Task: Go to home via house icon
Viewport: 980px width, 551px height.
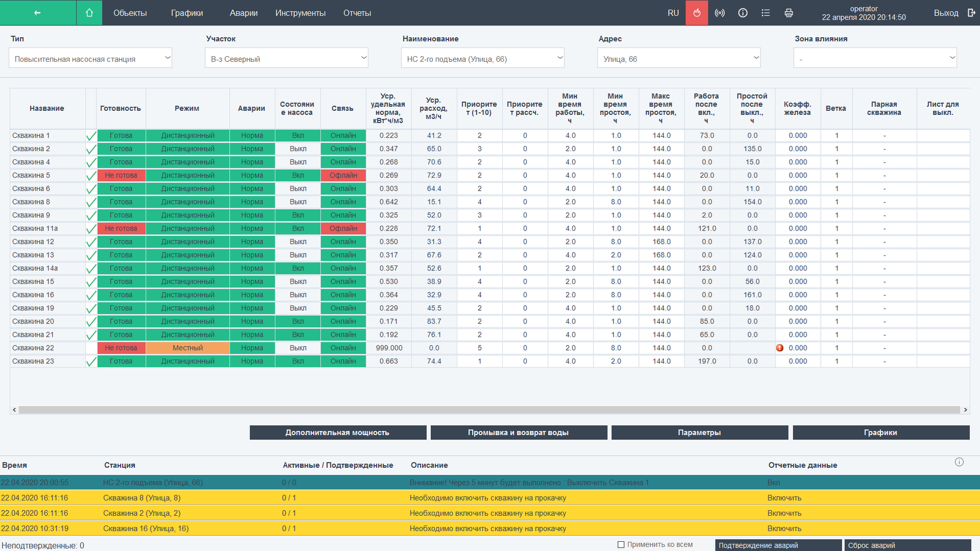Action: pyautogui.click(x=89, y=13)
